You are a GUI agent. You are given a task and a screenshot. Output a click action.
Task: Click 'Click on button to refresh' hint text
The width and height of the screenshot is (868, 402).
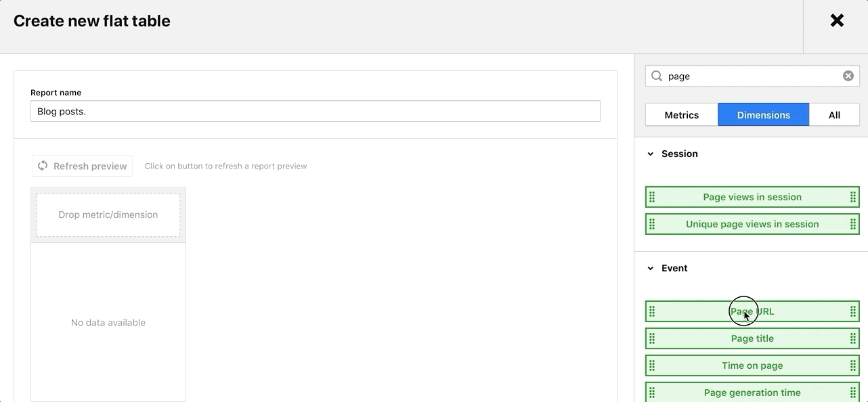tap(226, 166)
